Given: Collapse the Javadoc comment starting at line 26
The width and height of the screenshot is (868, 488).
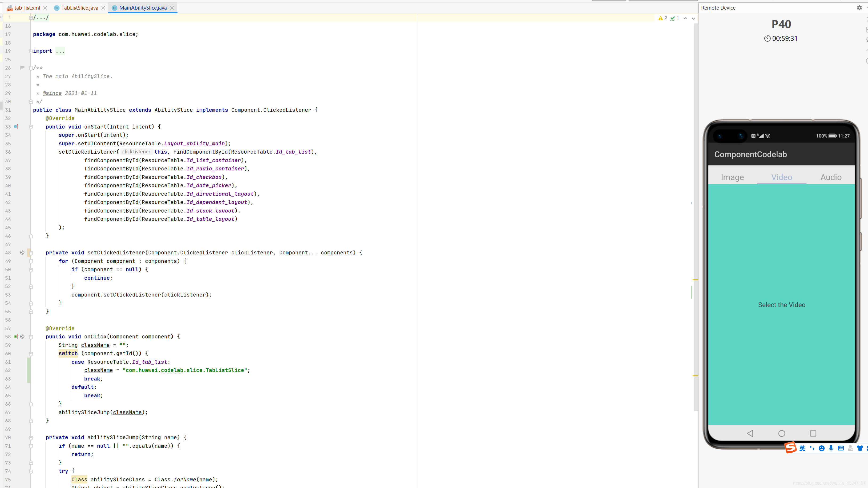Looking at the screenshot, I should click(31, 68).
